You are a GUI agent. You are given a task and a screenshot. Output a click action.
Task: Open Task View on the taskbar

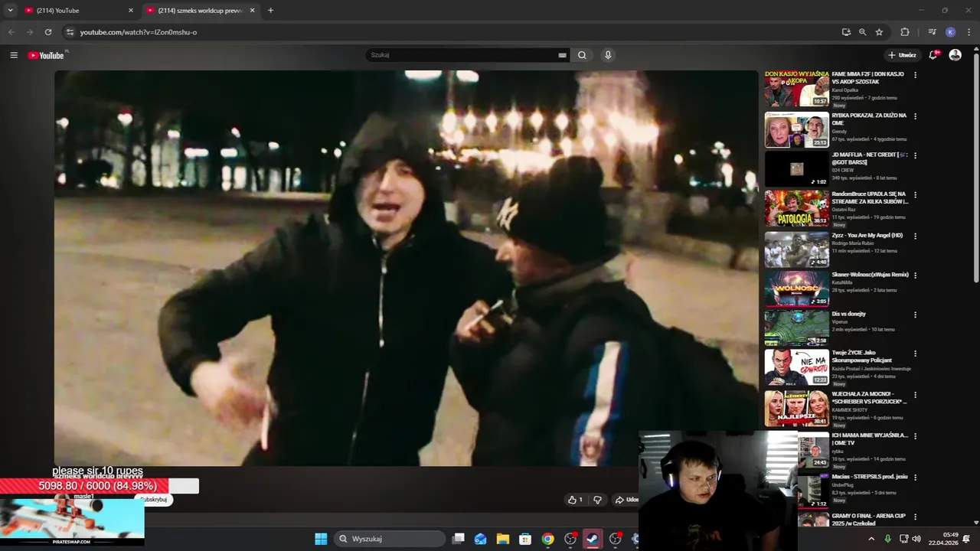tap(458, 539)
